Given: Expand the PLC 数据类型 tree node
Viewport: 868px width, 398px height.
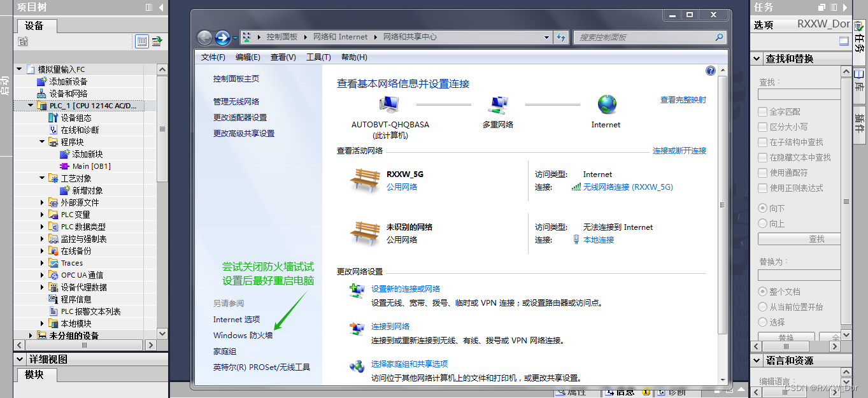Looking at the screenshot, I should point(42,227).
